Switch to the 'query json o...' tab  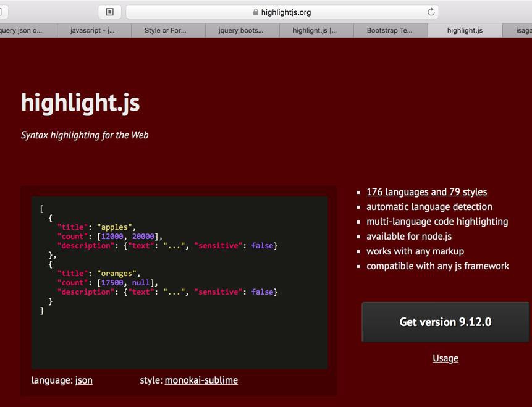28,30
